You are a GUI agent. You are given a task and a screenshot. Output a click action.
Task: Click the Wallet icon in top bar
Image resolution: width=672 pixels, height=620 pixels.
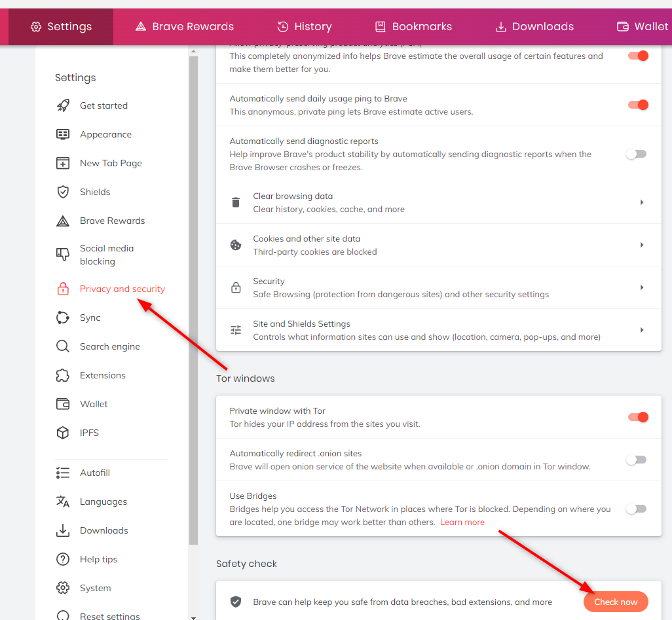pyautogui.click(x=623, y=27)
